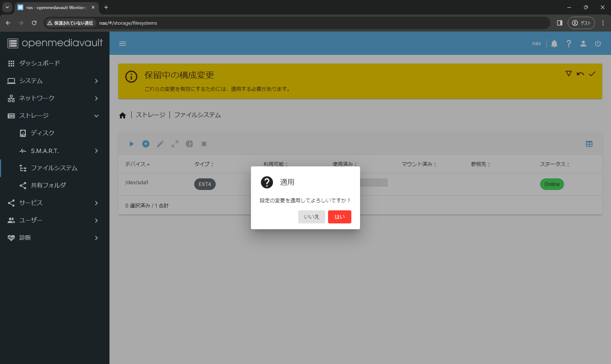The image size is (611, 364).
Task: Open the ディスク sidebar item
Action: click(x=43, y=133)
